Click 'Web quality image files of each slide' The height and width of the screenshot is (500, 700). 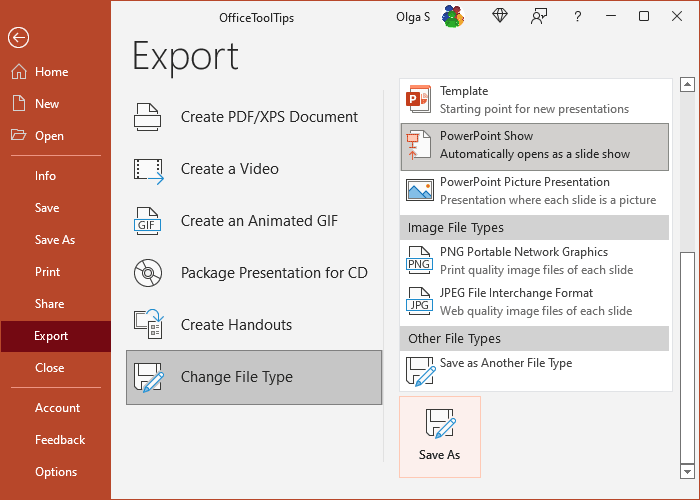point(536,311)
